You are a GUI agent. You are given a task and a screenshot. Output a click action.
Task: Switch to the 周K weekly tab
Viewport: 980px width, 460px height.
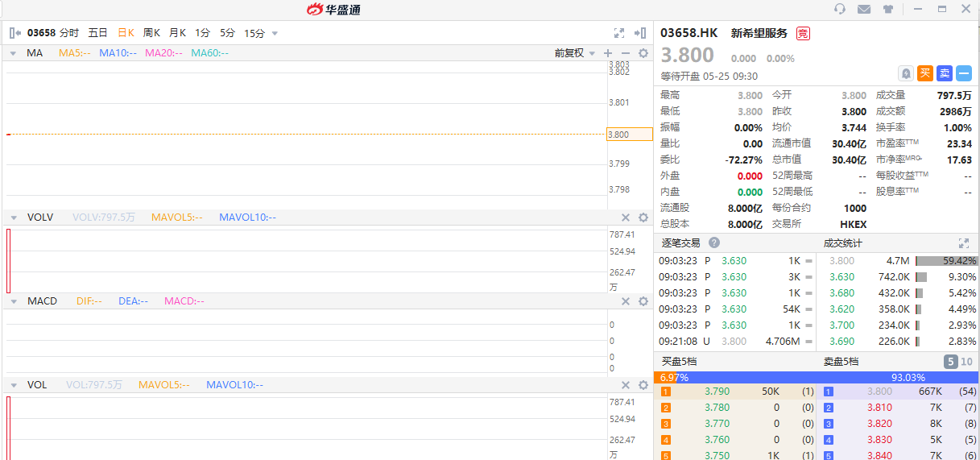(151, 33)
